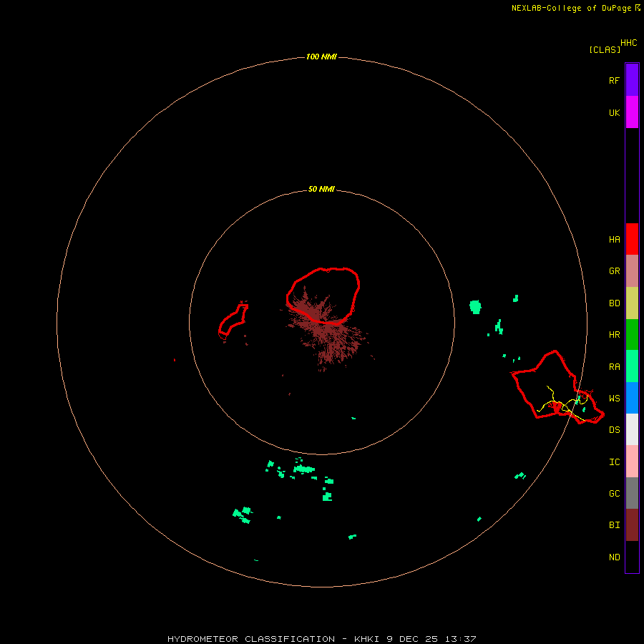The image size is (644, 644).
Task: Click the small elongated red island outline at west
Action: click(233, 320)
